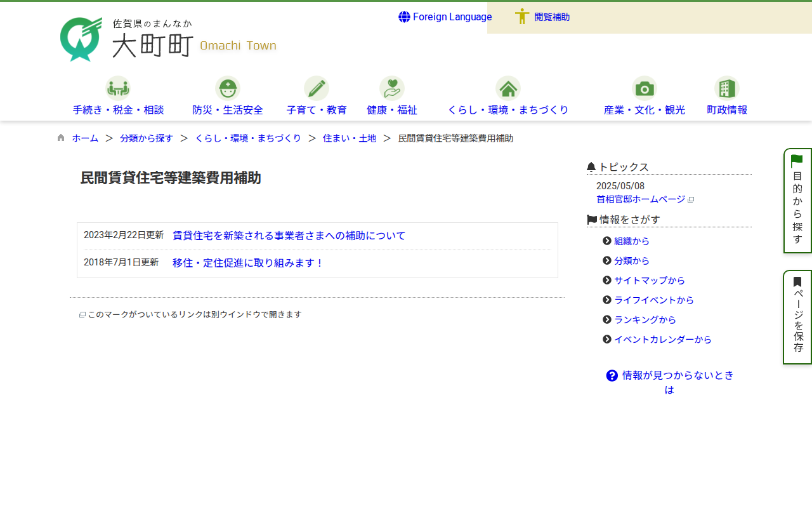
Task: Open 移住・定住促進に取り組みます！ article
Action: 249,263
